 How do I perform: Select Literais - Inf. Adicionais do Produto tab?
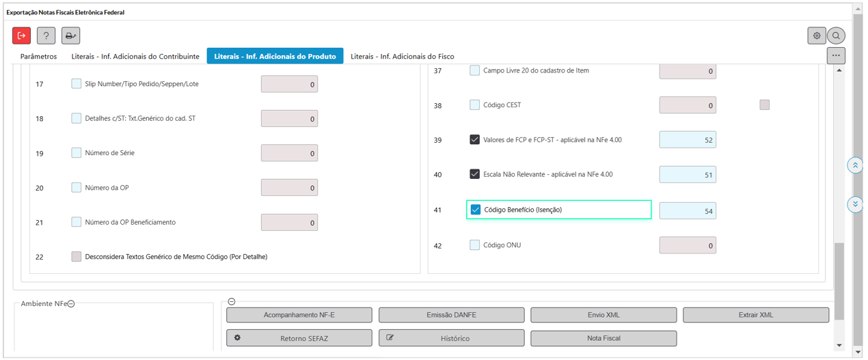(x=275, y=56)
